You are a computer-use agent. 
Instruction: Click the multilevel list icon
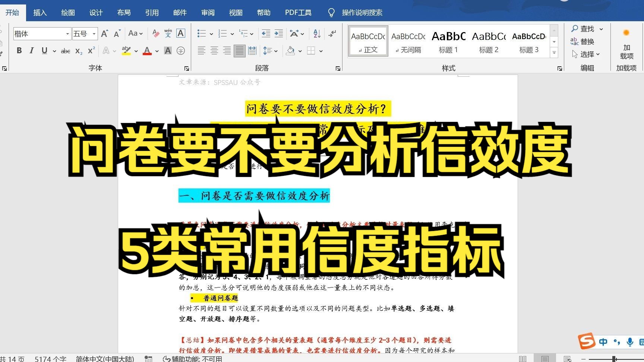point(243,34)
